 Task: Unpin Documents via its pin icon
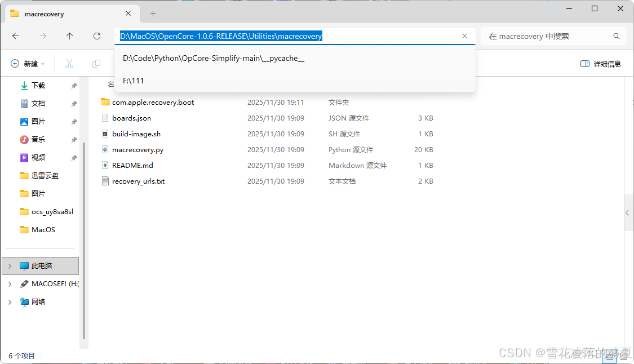tap(74, 104)
